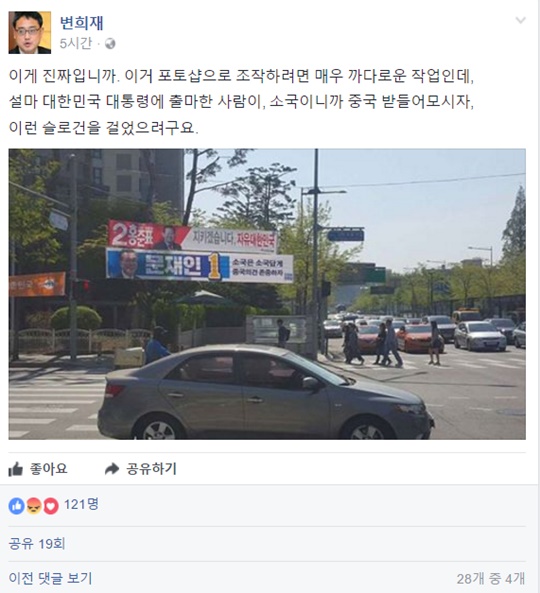Click the blue like reaction icon
This screenshot has height=593, width=540.
point(16,506)
